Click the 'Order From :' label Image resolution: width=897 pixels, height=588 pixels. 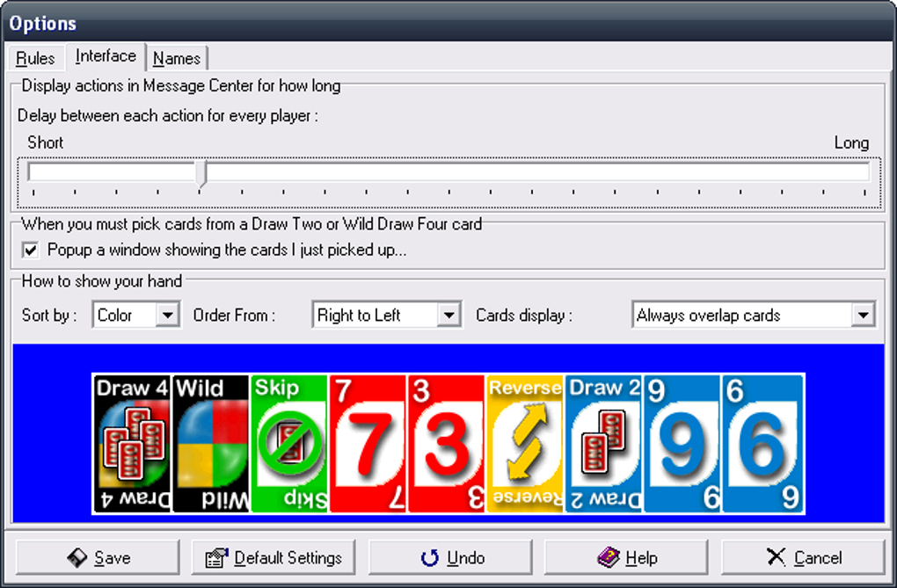click(234, 316)
